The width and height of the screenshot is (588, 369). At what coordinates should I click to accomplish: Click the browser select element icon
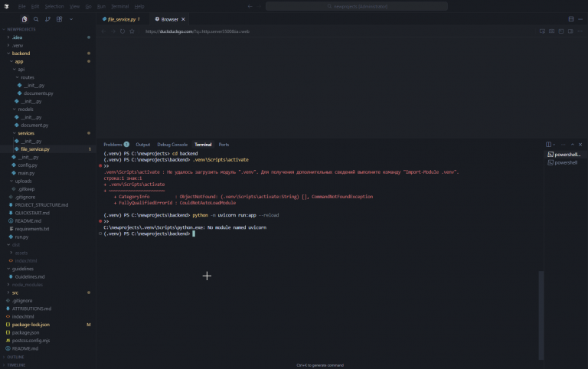[542, 31]
